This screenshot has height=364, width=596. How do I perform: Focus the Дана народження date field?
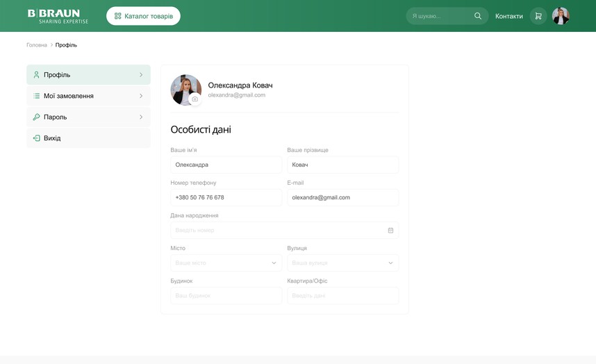tap(284, 230)
